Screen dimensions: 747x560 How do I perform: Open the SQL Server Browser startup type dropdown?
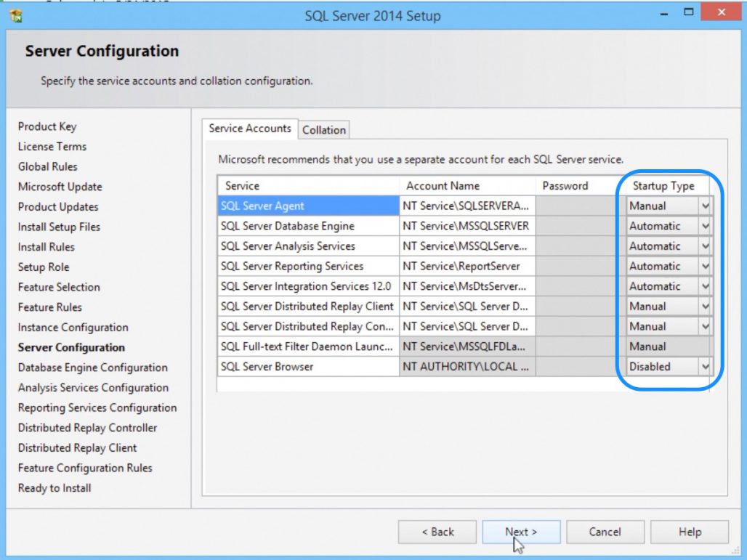pos(703,367)
